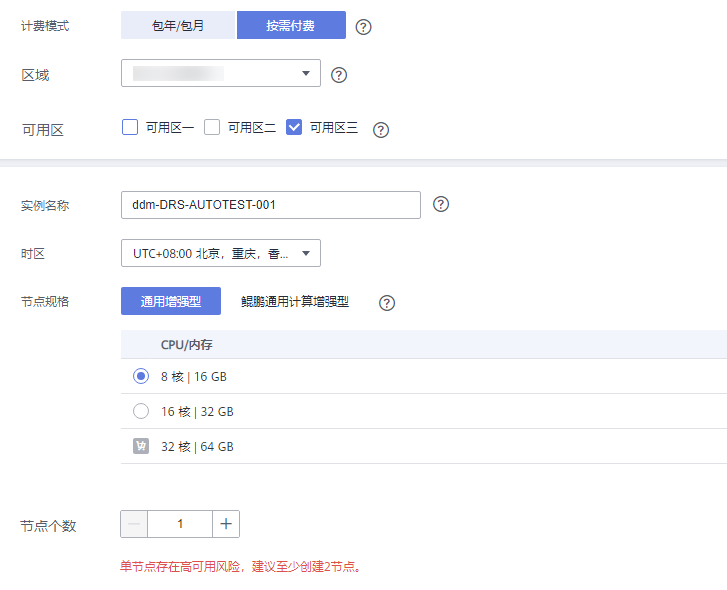Check the 可用区二 checkbox
The width and height of the screenshot is (727, 590).
coord(212,127)
